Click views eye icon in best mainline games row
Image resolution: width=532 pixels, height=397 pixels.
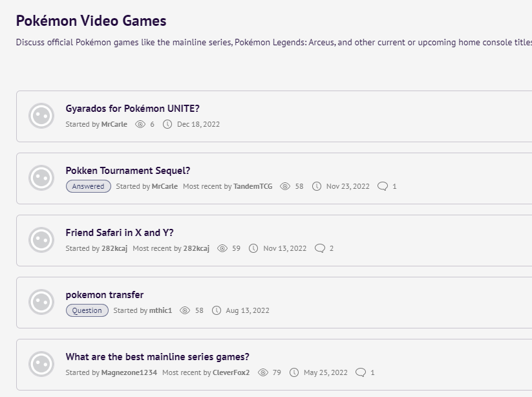[263, 373]
